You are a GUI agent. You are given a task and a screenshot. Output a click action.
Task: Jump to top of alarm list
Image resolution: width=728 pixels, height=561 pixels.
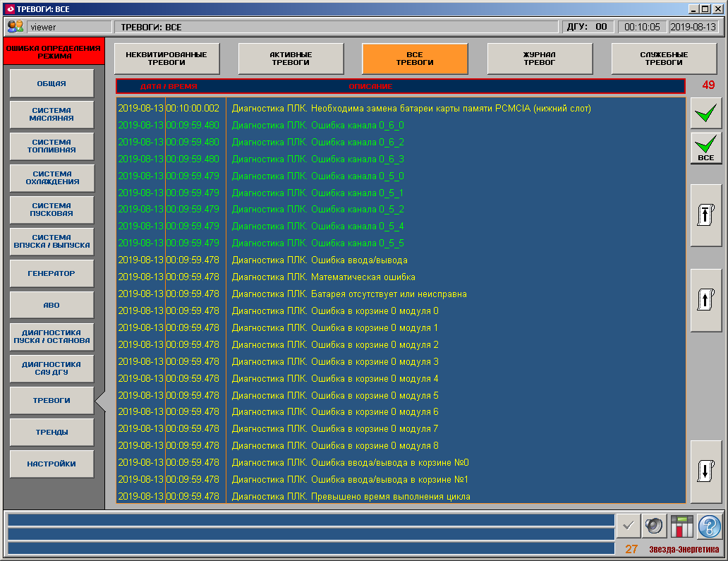705,215
